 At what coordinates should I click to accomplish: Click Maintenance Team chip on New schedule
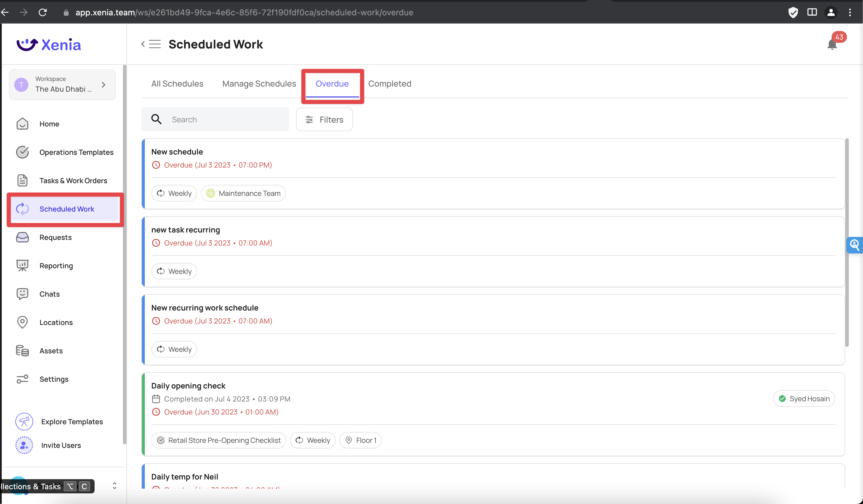pos(243,194)
